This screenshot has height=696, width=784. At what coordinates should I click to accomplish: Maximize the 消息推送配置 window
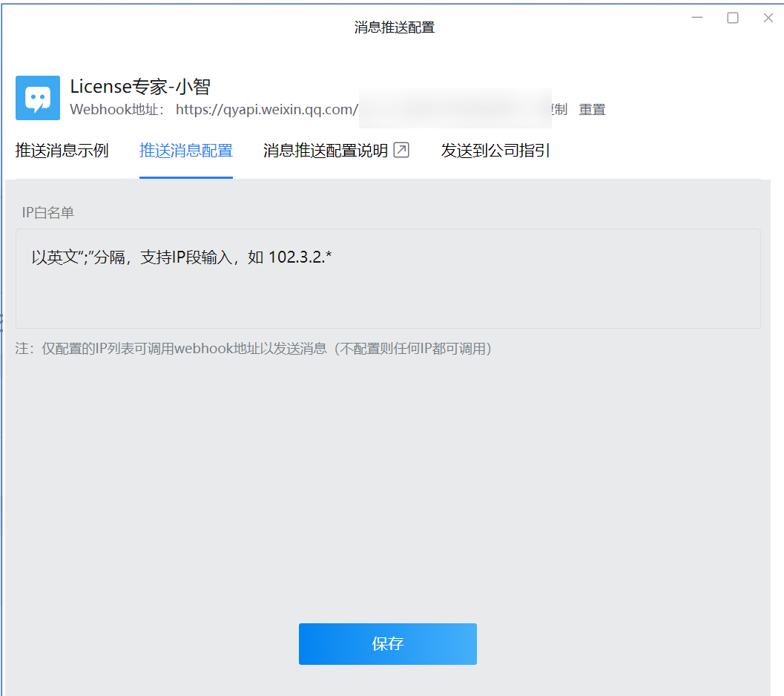[x=733, y=18]
